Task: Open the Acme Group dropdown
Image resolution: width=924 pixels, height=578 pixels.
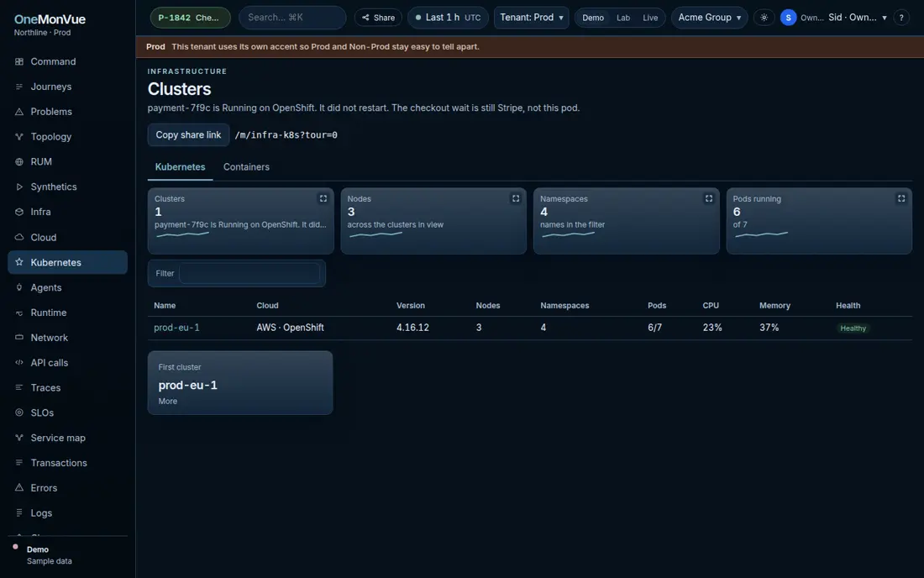Action: pos(710,18)
